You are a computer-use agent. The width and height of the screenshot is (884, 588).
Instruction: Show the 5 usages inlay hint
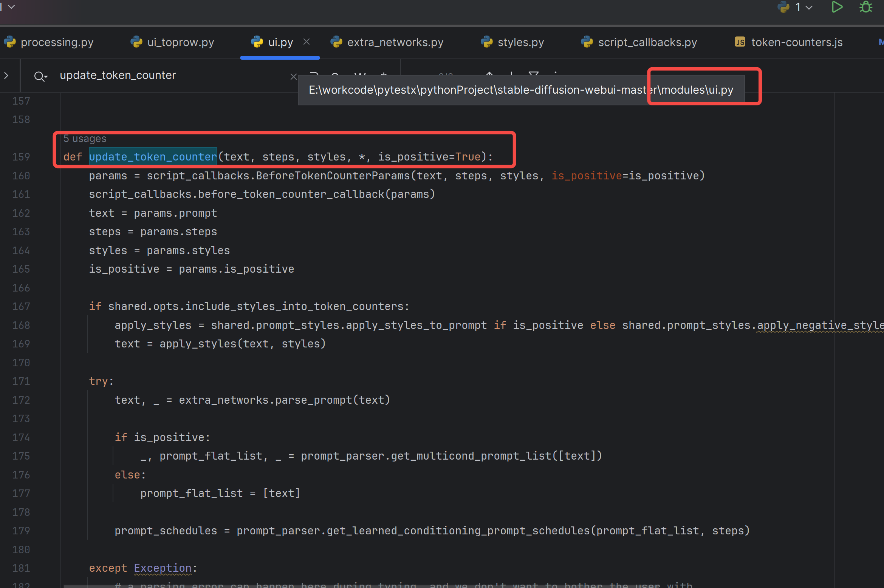[85, 139]
